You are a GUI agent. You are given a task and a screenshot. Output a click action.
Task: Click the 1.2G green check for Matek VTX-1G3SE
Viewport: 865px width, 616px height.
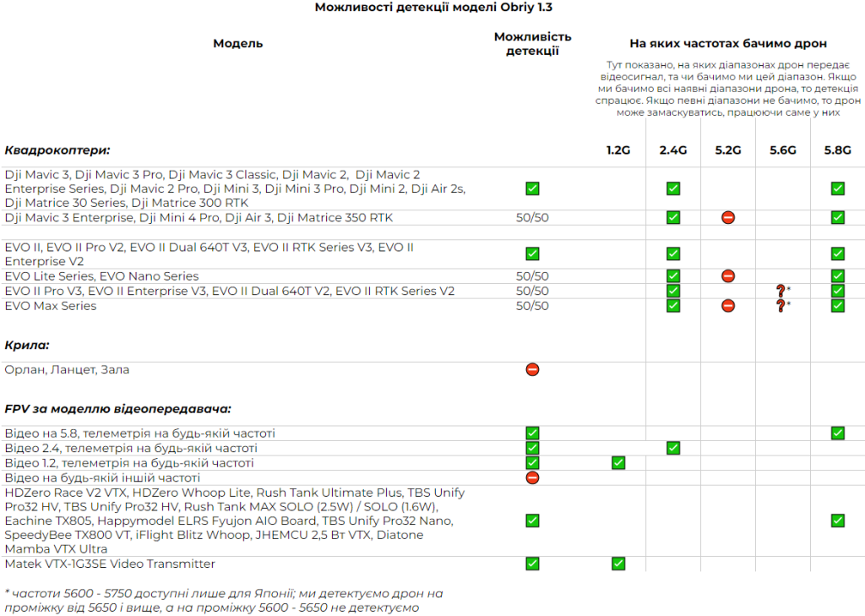coord(618,564)
